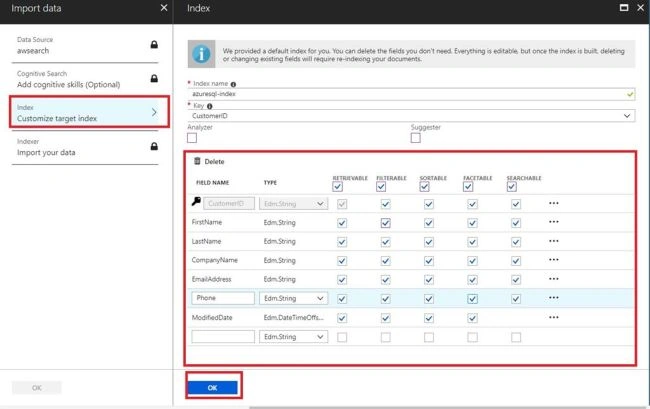Uncheck Sortable for ModifiedDate
This screenshot has width=650, height=409.
click(x=429, y=318)
